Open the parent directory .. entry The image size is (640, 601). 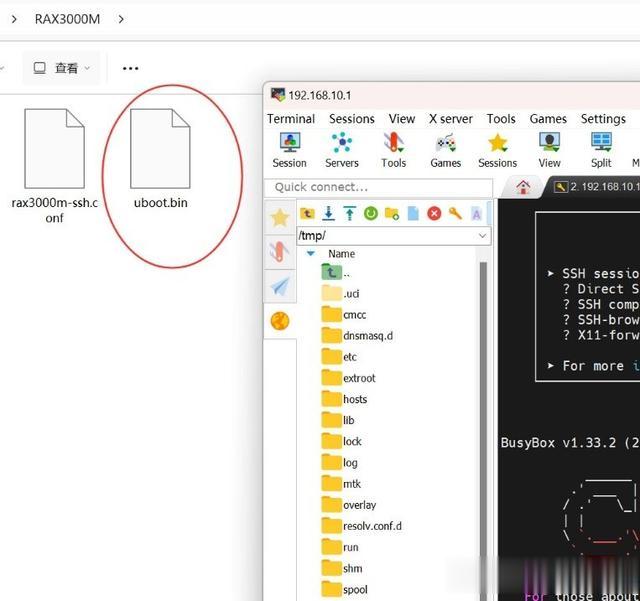click(336, 272)
